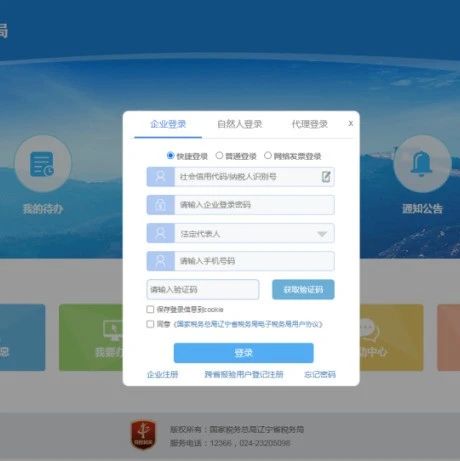This screenshot has width=460, height=461.
Task: Click the tax bureau emblem in footer
Action: [143, 434]
